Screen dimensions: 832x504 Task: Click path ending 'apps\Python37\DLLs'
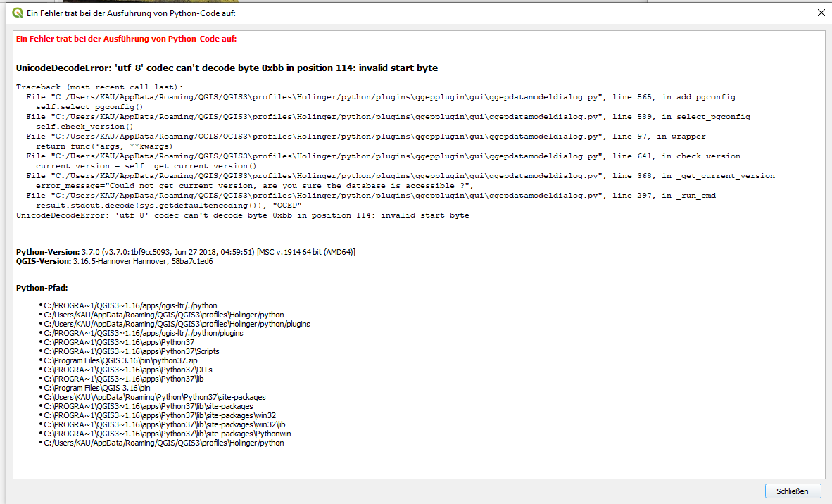pos(128,370)
